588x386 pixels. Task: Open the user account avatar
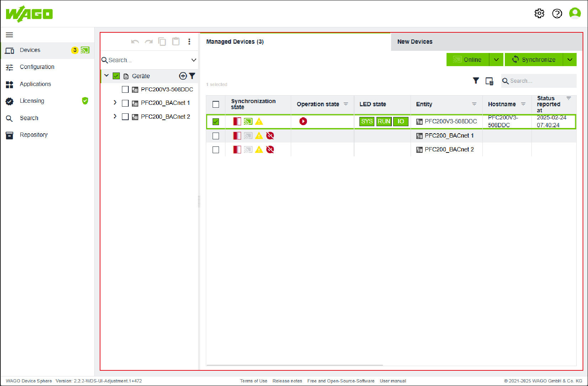point(575,14)
